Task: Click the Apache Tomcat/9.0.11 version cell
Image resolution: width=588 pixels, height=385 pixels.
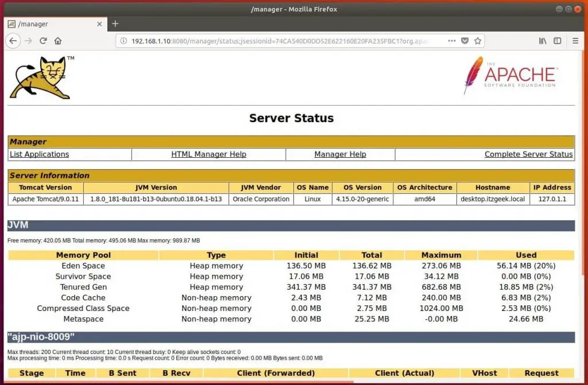Action: (x=45, y=199)
